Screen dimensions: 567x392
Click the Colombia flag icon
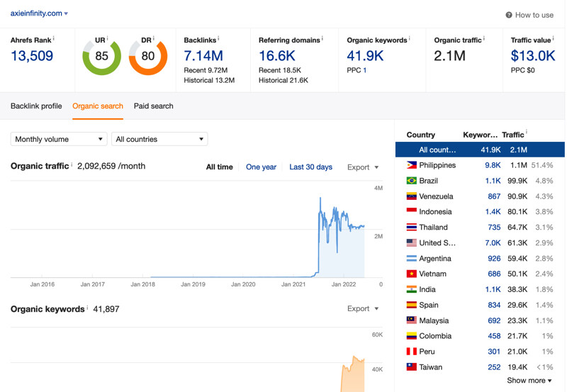pyautogui.click(x=412, y=336)
